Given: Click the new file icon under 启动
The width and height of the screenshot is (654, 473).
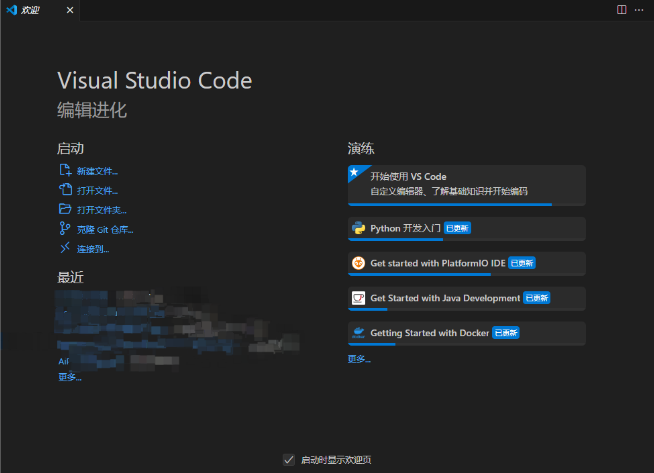Looking at the screenshot, I should pos(65,170).
